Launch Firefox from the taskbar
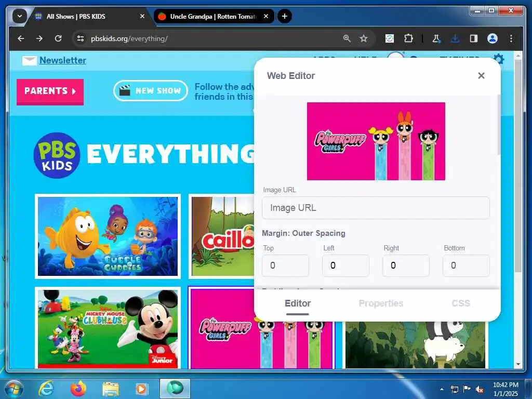 [78, 389]
